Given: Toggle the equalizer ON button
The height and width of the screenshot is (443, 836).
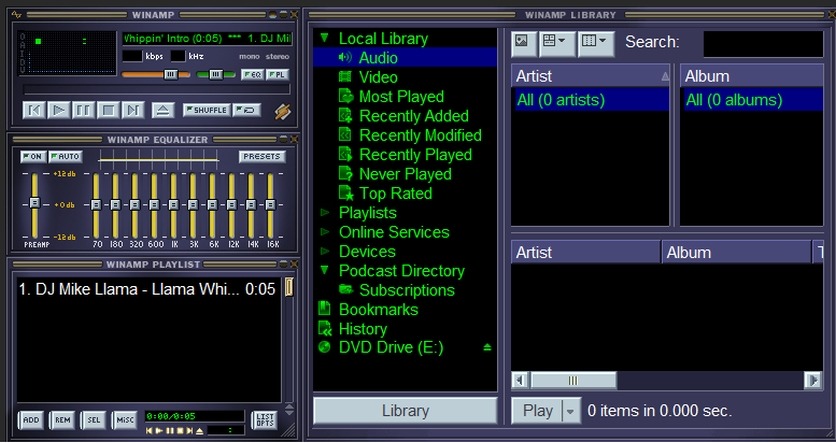Looking at the screenshot, I should 32,157.
